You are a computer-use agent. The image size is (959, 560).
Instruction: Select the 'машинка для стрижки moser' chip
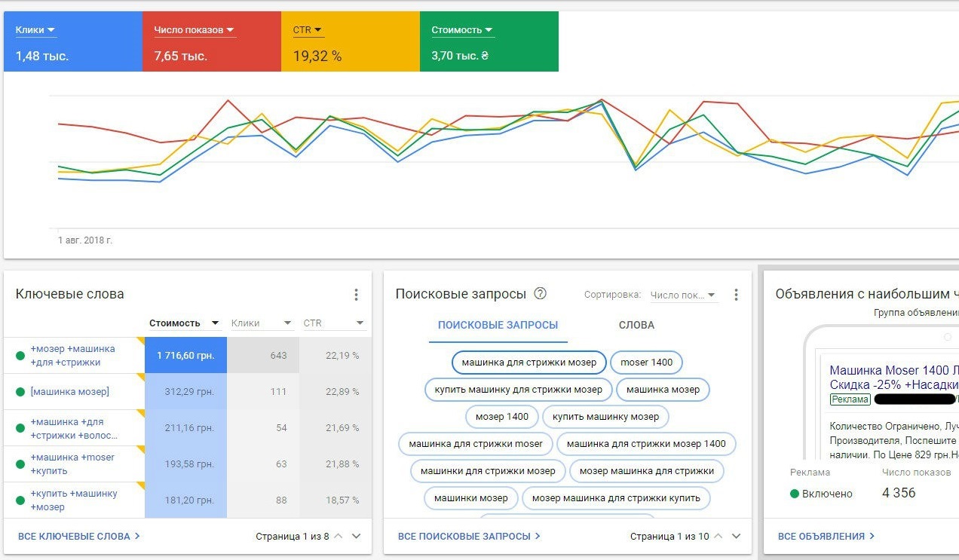(x=476, y=444)
